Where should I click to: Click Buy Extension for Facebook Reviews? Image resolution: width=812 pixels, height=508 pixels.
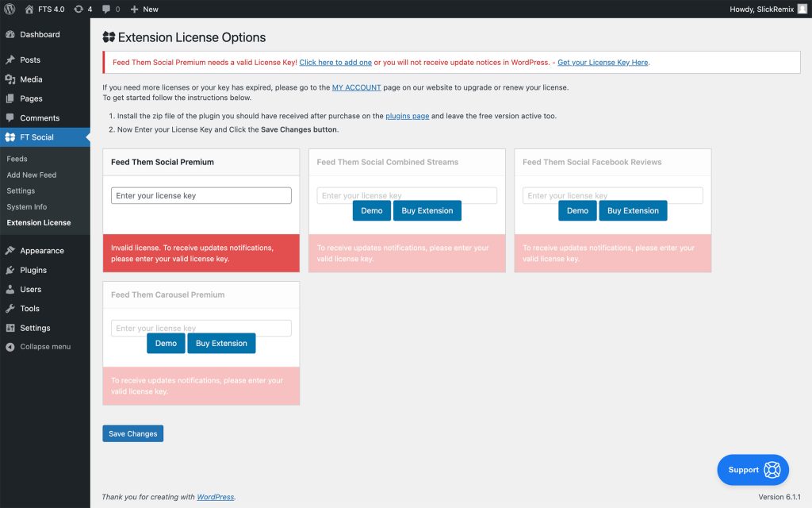coord(633,210)
